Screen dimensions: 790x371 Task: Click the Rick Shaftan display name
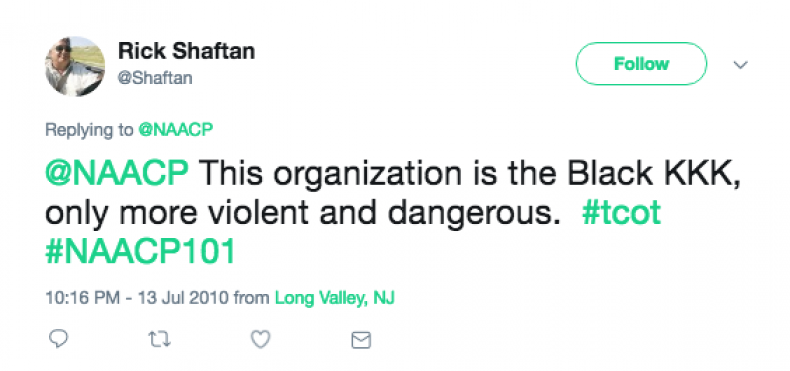tap(186, 50)
